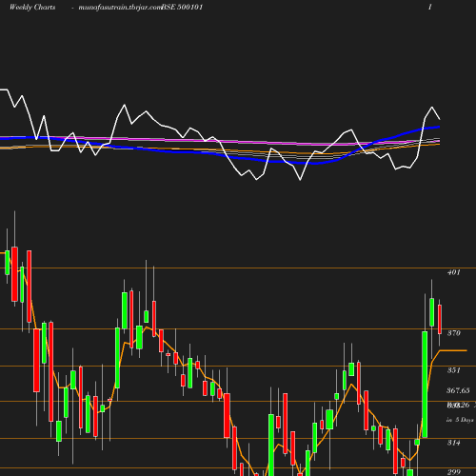This screenshot has height=476, width=476.
Task: Click the 401 price level label
Action: pyautogui.click(x=453, y=272)
